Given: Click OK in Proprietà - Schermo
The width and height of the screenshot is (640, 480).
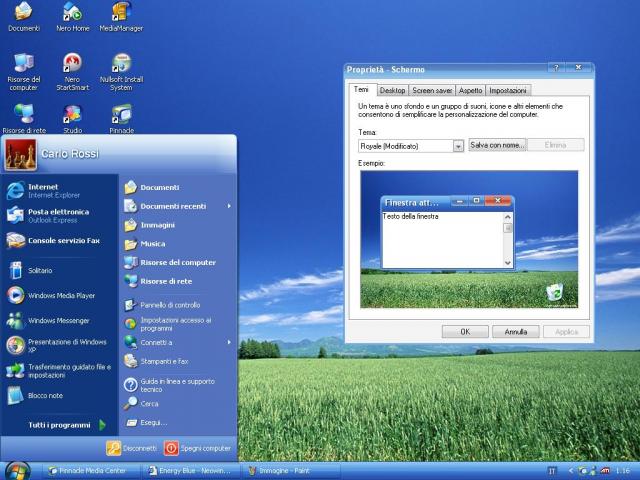Looking at the screenshot, I should point(465,331).
